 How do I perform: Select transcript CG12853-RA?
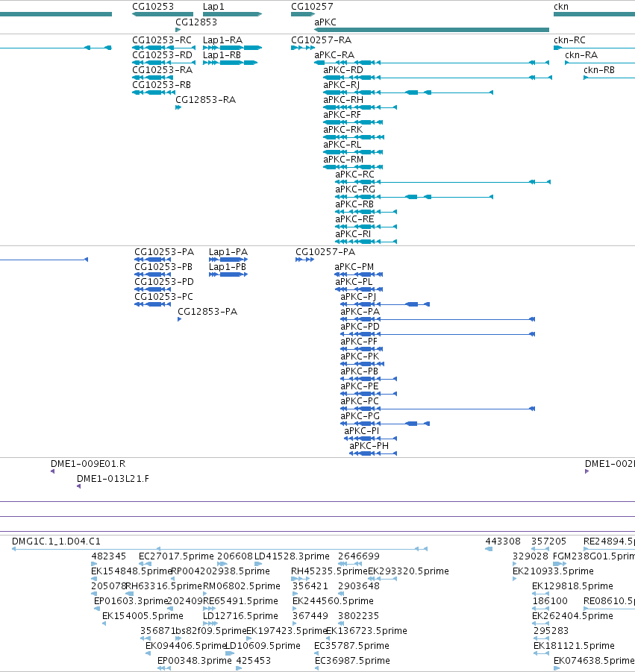coord(178,107)
